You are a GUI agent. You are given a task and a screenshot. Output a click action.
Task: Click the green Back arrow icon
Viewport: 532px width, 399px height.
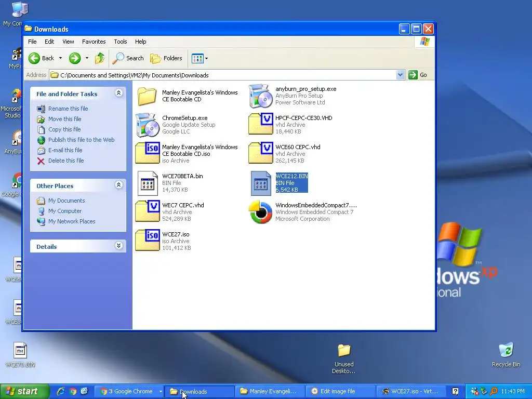pyautogui.click(x=34, y=58)
